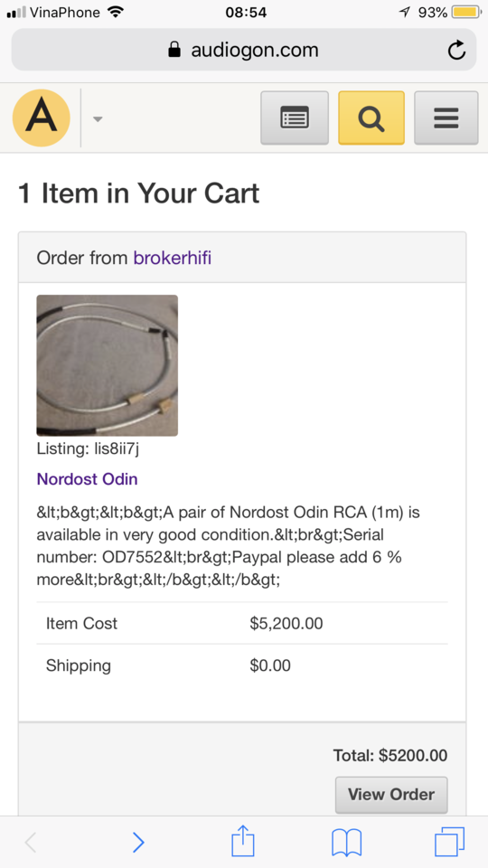Open the Nordost Odin listing link
The image size is (488, 868).
(87, 479)
